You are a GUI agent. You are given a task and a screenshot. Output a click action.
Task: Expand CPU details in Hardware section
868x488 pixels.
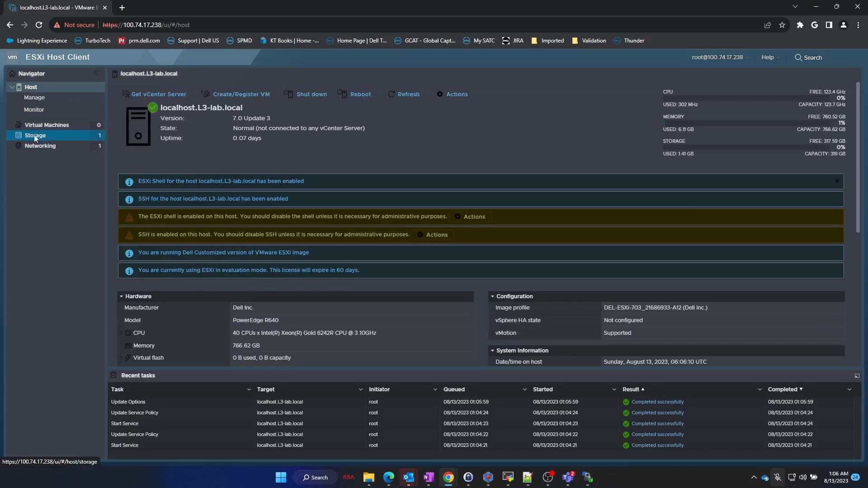[x=121, y=333]
